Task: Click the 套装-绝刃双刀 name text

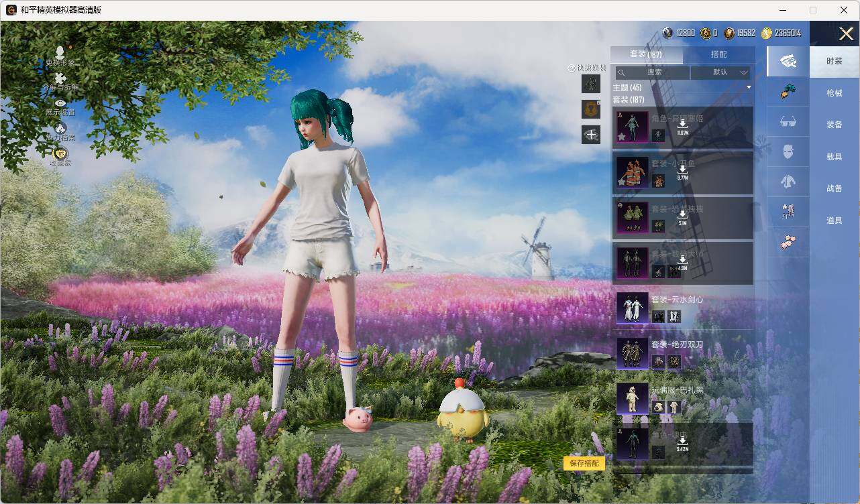Action: click(677, 344)
